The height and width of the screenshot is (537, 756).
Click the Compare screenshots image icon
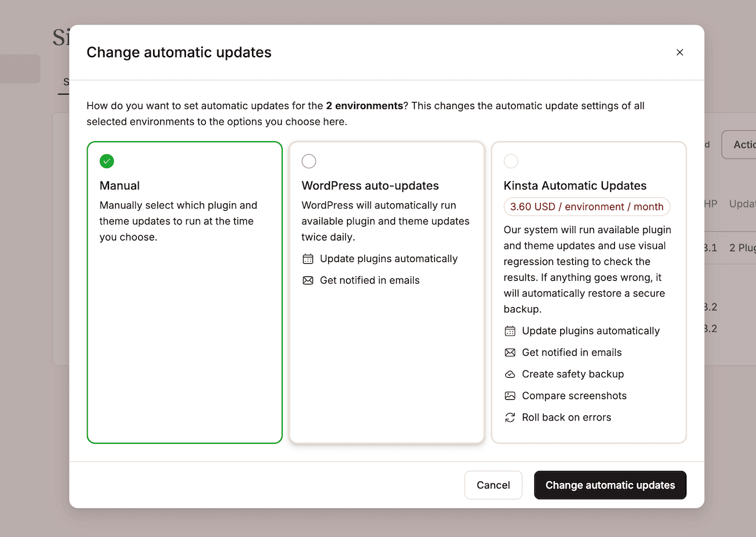(x=510, y=395)
